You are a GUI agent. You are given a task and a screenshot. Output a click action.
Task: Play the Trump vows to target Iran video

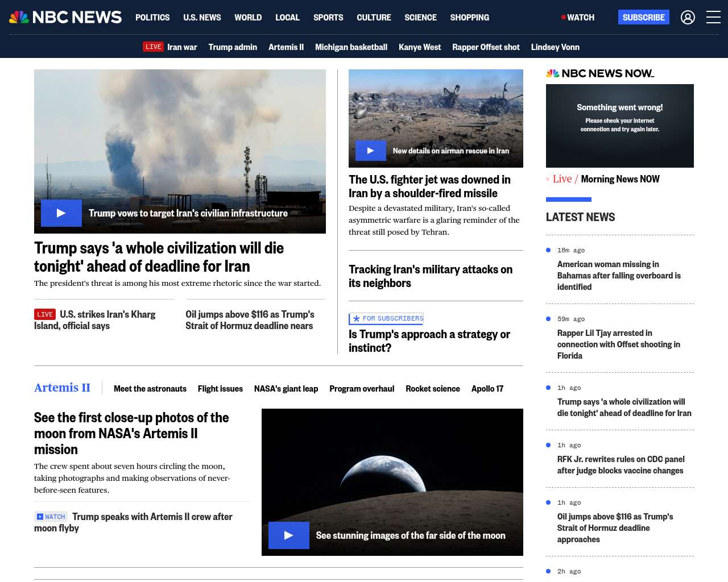coord(61,213)
